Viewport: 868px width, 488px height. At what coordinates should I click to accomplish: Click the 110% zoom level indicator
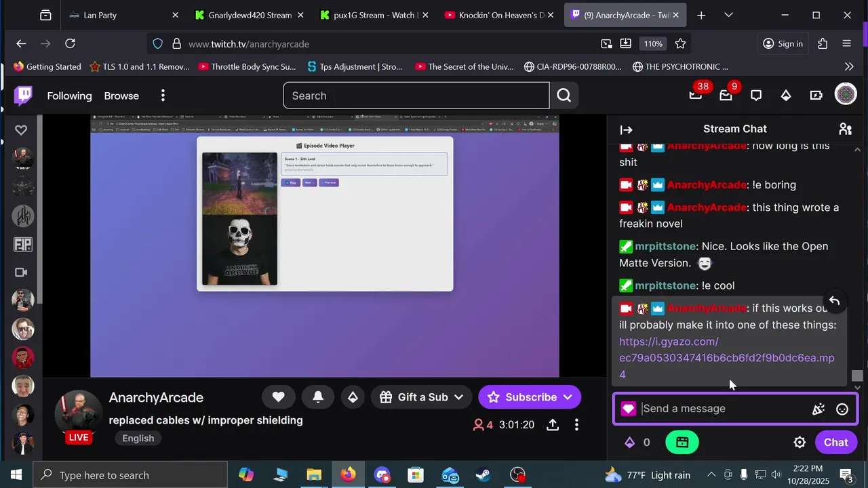coord(653,43)
